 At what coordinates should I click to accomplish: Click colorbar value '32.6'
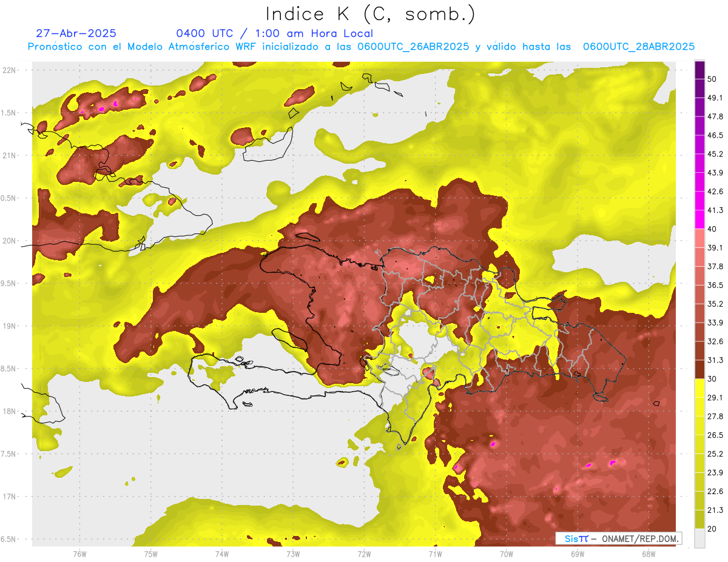click(x=715, y=342)
